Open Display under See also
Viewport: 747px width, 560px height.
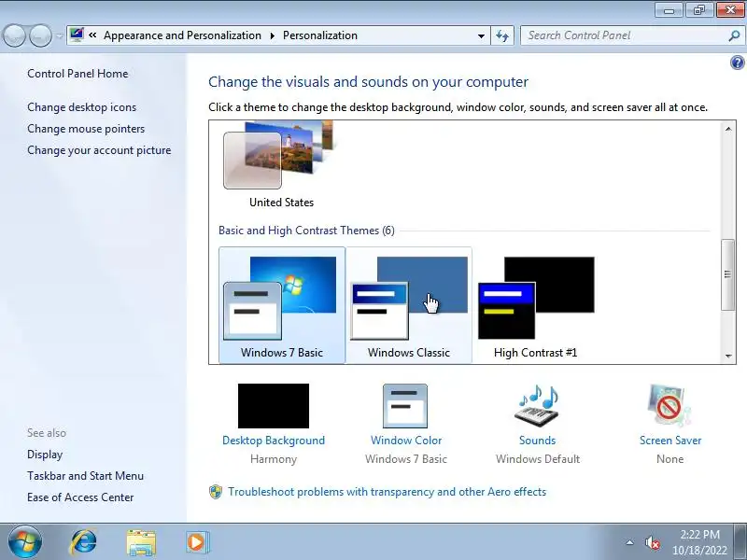pos(45,455)
